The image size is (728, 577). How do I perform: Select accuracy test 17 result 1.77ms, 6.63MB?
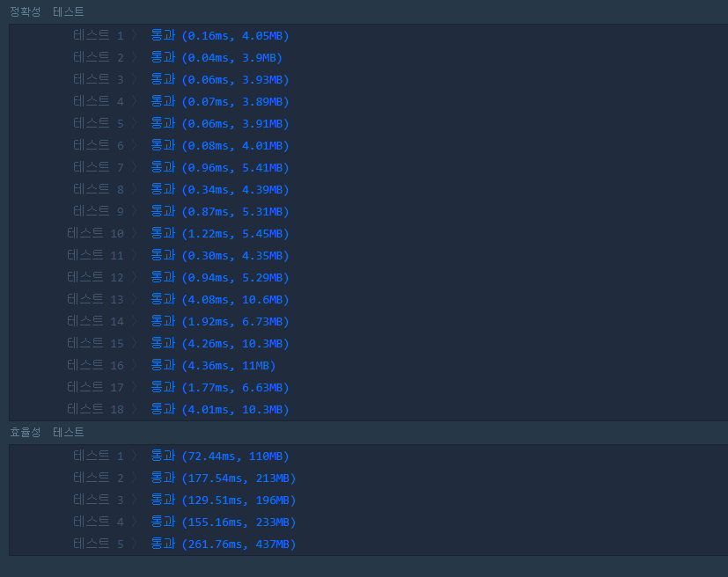tap(220, 387)
